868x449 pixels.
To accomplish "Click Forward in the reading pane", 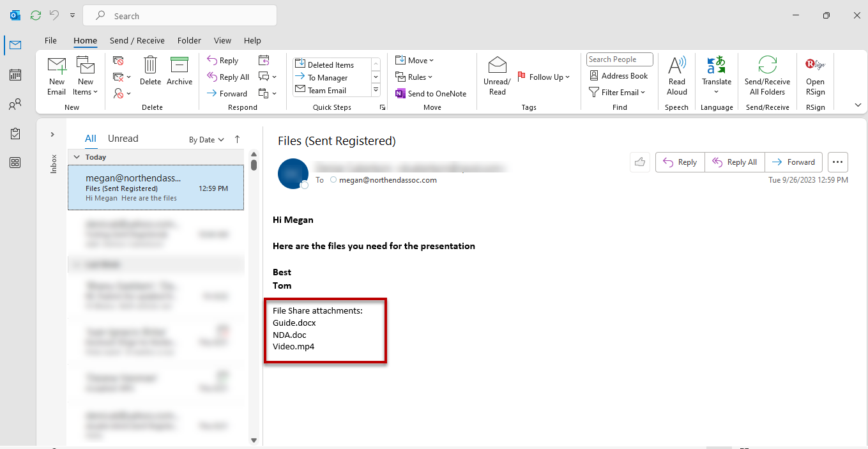I will [x=793, y=162].
